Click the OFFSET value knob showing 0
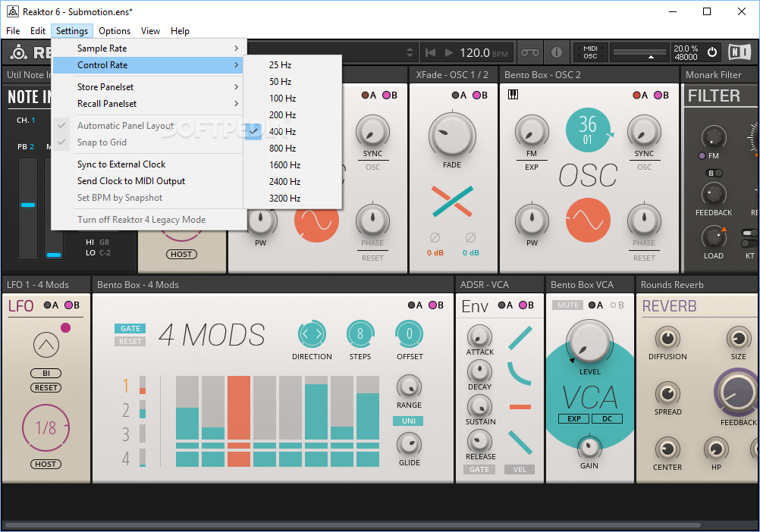 [410, 334]
